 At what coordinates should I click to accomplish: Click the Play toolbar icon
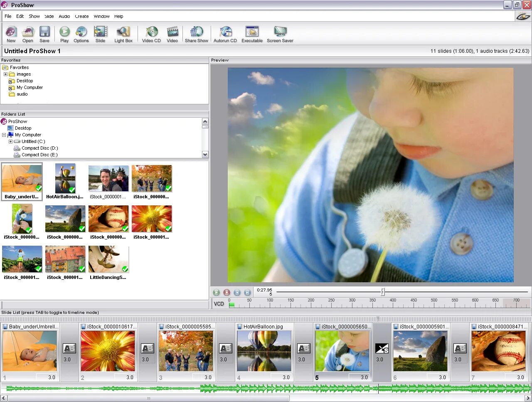pos(64,34)
